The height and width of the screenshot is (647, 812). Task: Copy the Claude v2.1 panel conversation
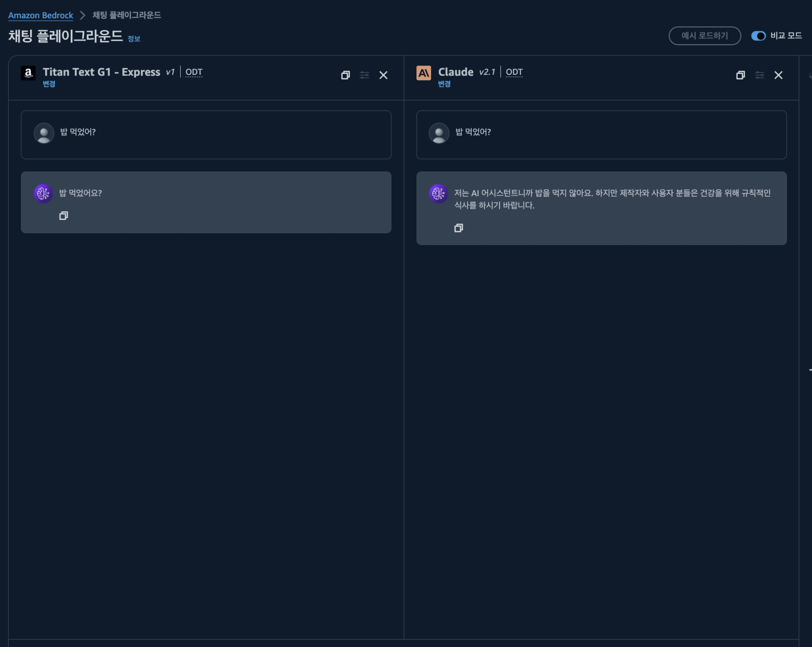[x=740, y=75]
